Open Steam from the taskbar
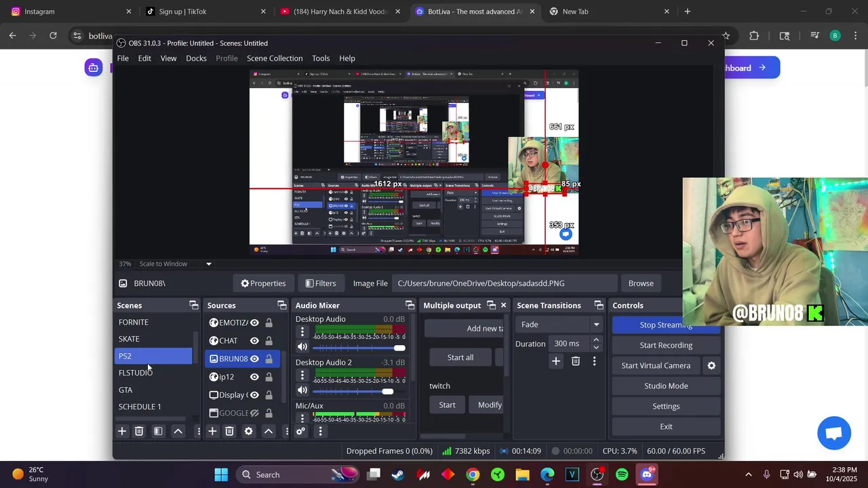The height and width of the screenshot is (488, 868). [x=398, y=474]
